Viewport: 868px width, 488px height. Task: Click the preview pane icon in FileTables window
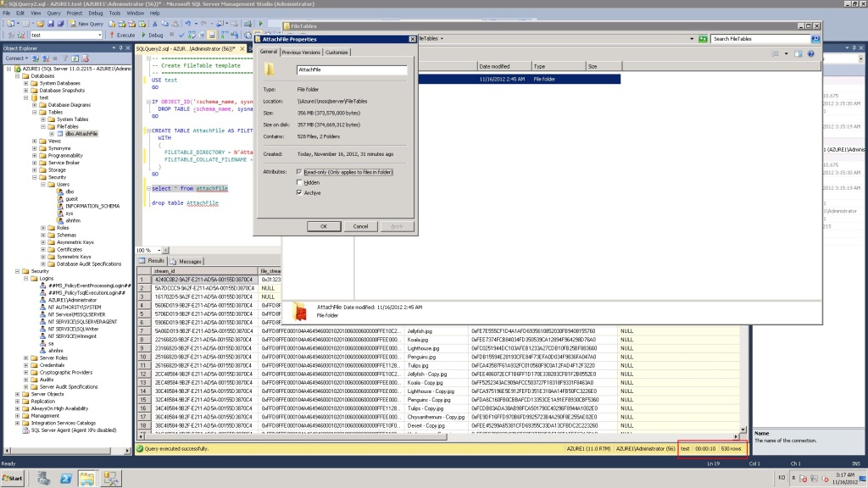pos(798,53)
